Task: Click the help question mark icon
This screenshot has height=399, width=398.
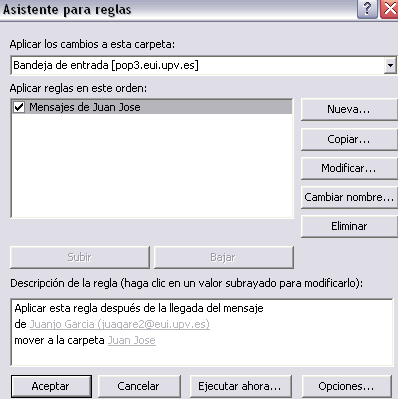Action: [367, 9]
